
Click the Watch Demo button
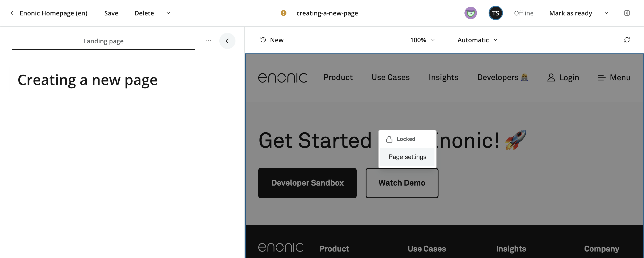(x=402, y=183)
